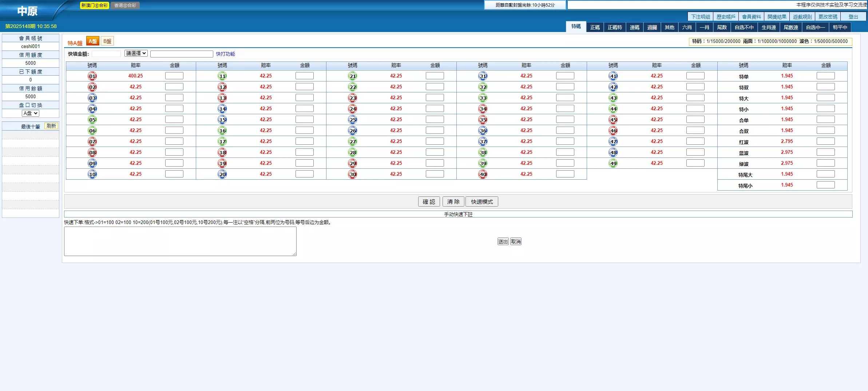Image resolution: width=868 pixels, height=391 pixels.
Task: Open the A盘 盘口切换 dropdown
Action: point(31,113)
